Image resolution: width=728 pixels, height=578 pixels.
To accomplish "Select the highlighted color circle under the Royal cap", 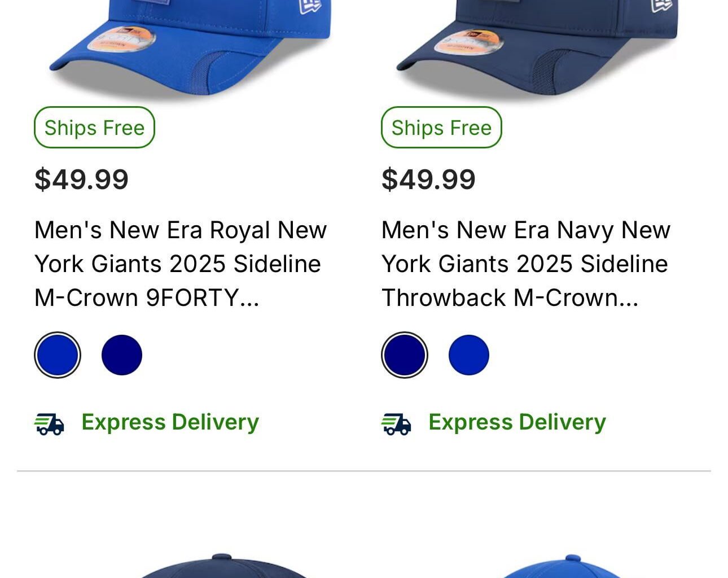I will tap(58, 354).
